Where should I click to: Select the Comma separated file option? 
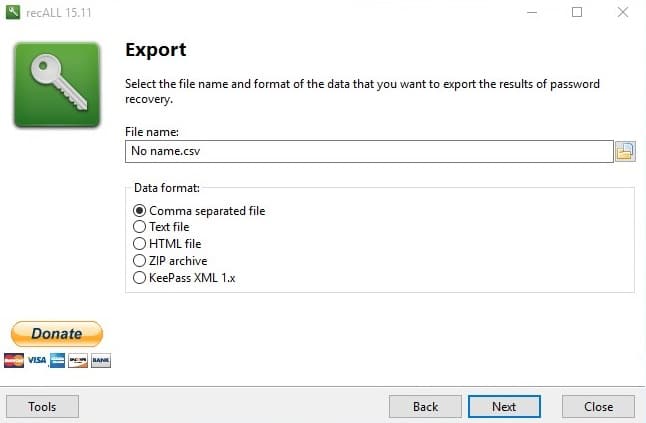coord(140,211)
